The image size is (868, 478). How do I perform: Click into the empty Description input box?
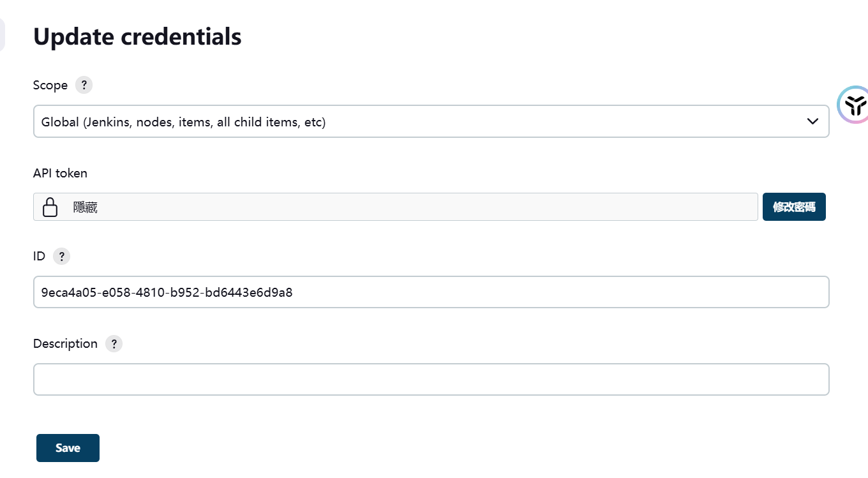click(x=431, y=380)
